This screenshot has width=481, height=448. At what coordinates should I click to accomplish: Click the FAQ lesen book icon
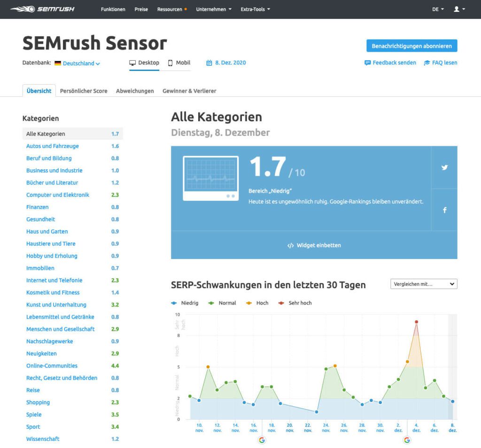tap(427, 62)
